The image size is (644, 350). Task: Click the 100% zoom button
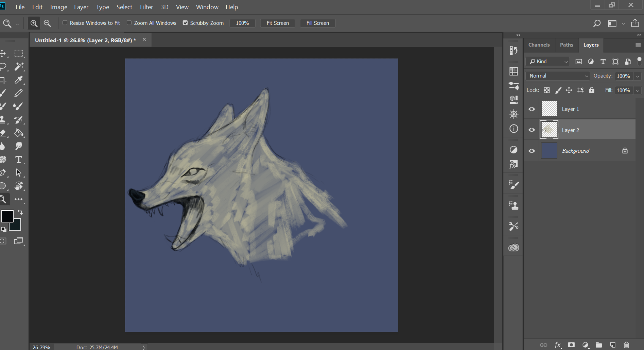point(242,23)
